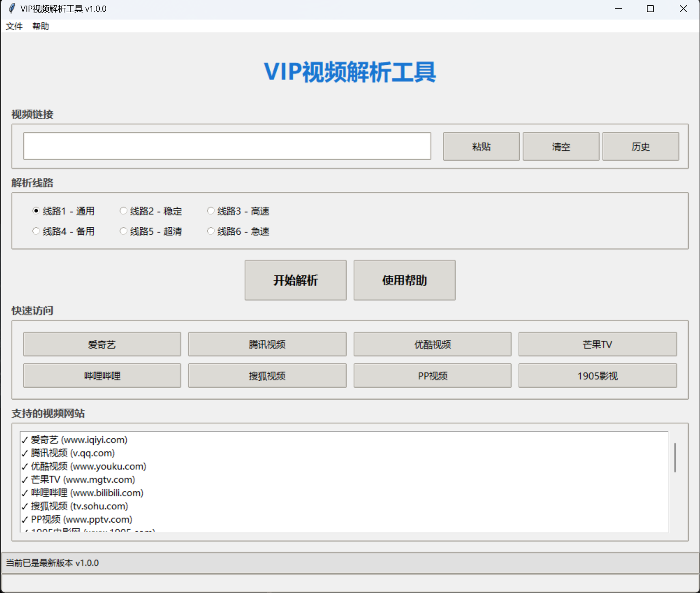Click the 开始解析 (Start Parsing) button
700x593 pixels.
[295, 280]
